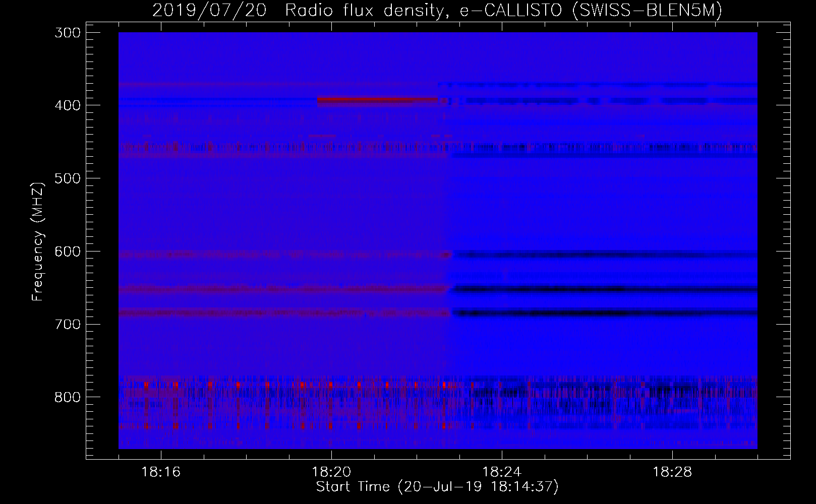Click the 500 frequency tick label

coord(67,178)
